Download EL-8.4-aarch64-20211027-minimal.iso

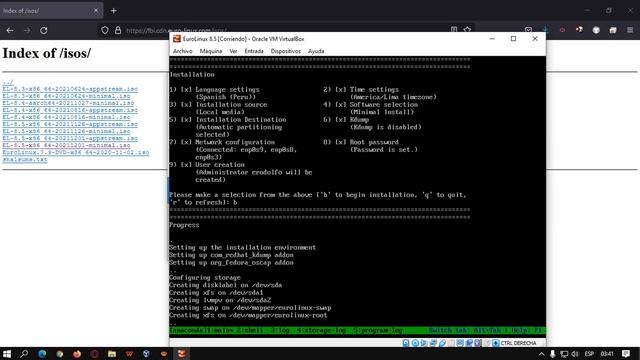[x=68, y=103]
